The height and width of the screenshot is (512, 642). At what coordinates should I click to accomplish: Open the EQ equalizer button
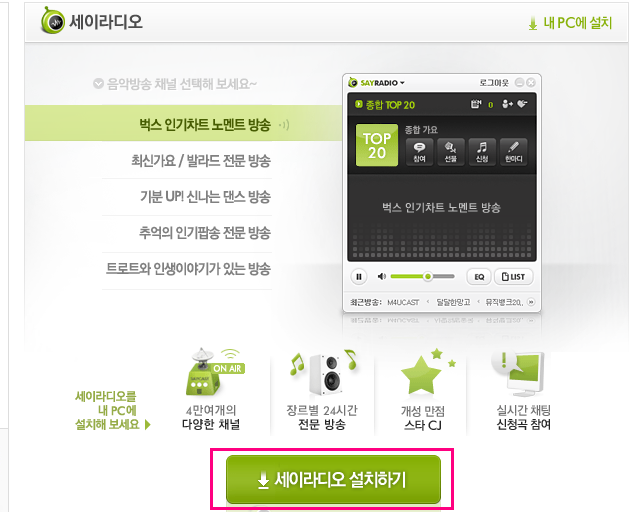(479, 277)
